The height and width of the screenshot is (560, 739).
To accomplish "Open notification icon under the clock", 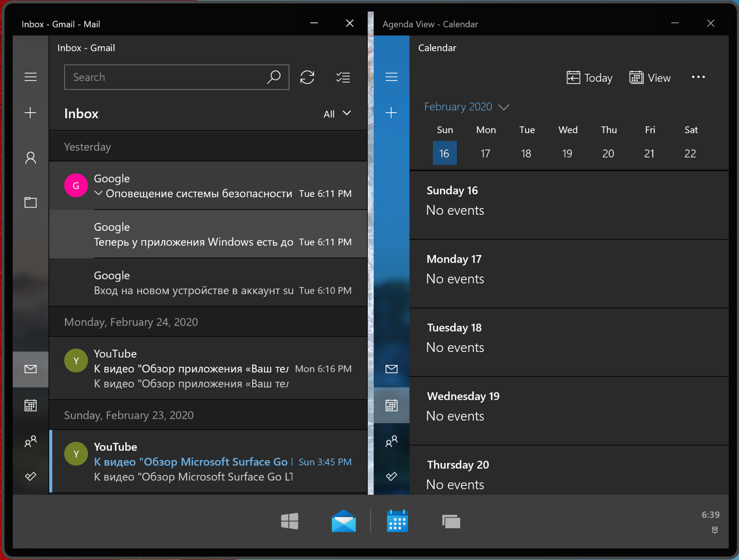I will tap(715, 530).
